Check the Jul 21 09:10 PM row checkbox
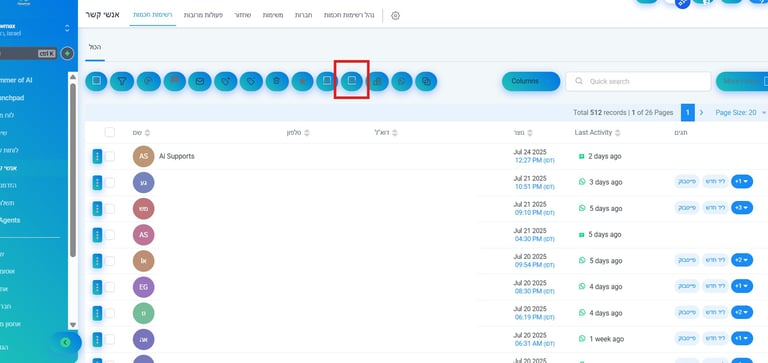The height and width of the screenshot is (363, 768). (110, 209)
